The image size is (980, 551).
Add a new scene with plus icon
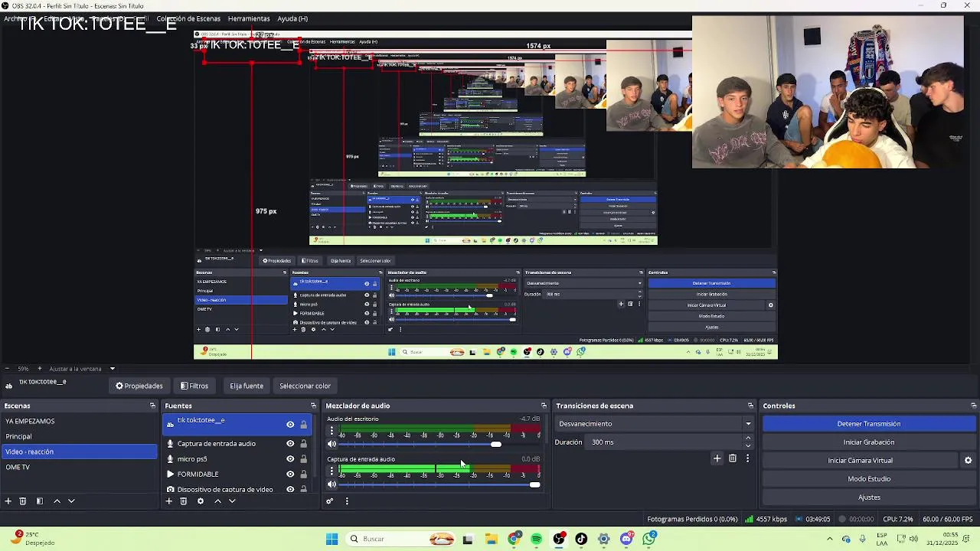8,501
